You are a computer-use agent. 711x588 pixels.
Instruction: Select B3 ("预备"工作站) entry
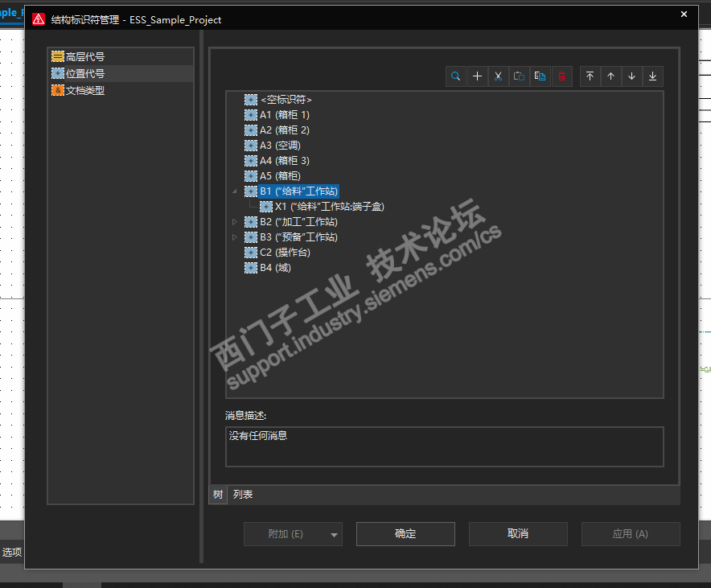point(298,237)
